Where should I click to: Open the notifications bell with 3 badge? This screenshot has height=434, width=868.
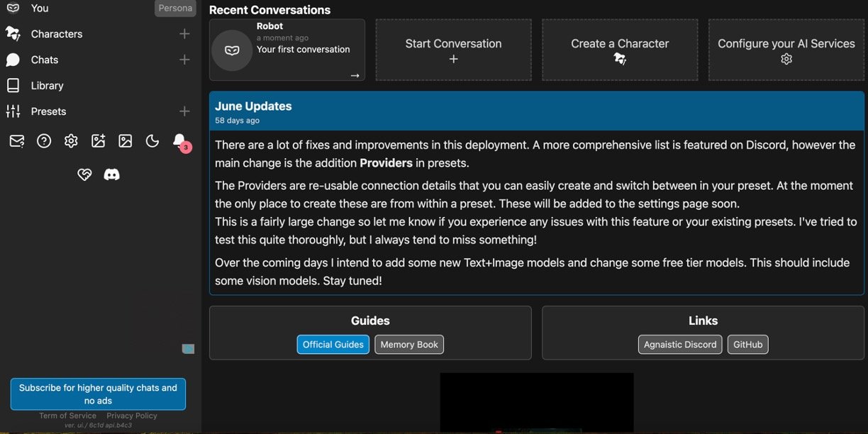tap(179, 140)
